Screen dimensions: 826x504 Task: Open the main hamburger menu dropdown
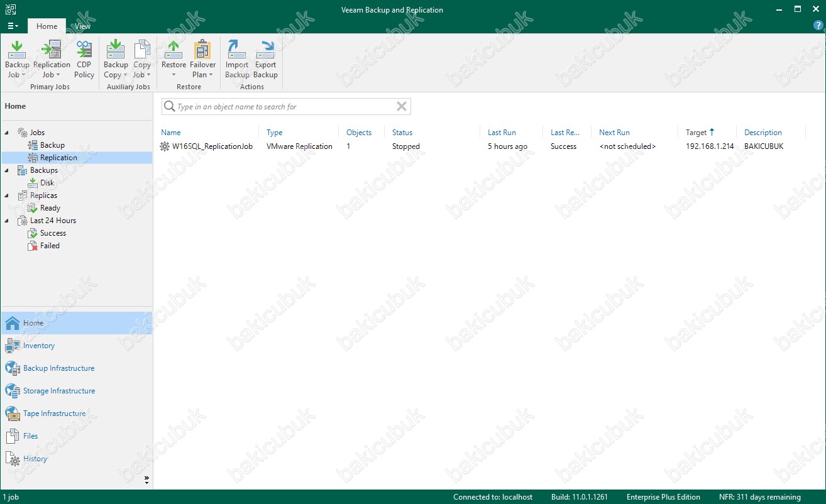click(13, 26)
